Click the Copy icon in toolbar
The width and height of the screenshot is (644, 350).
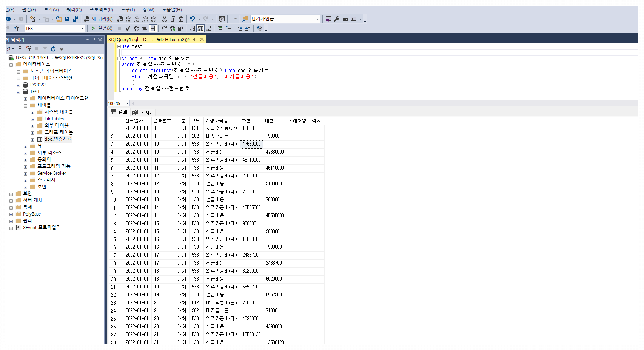point(173,19)
